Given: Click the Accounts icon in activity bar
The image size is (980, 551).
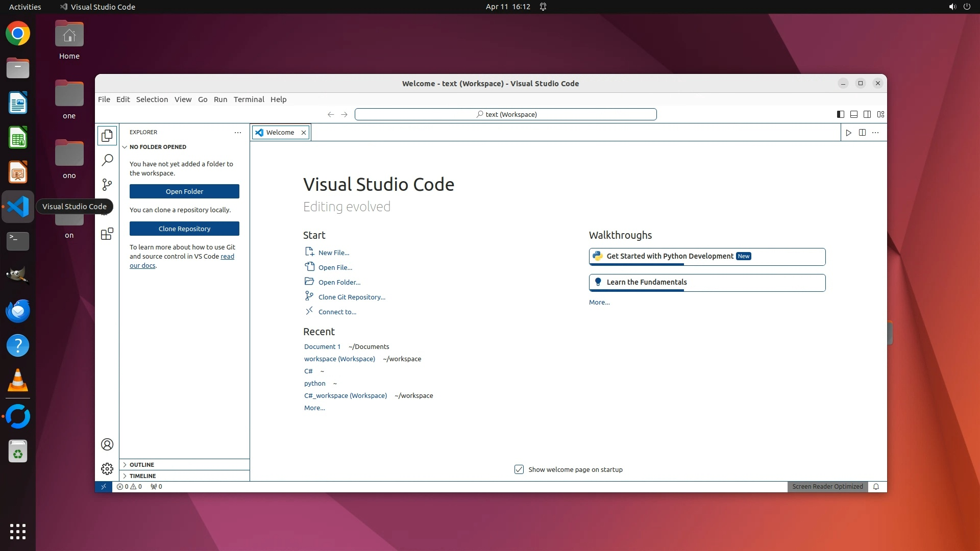Looking at the screenshot, I should click(107, 444).
